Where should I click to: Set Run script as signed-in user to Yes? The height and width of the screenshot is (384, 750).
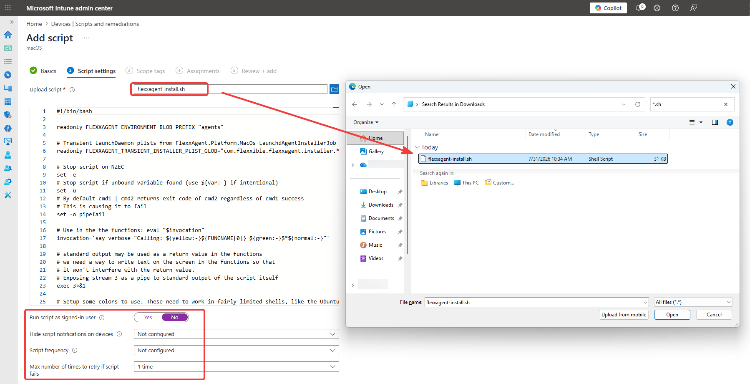point(148,318)
